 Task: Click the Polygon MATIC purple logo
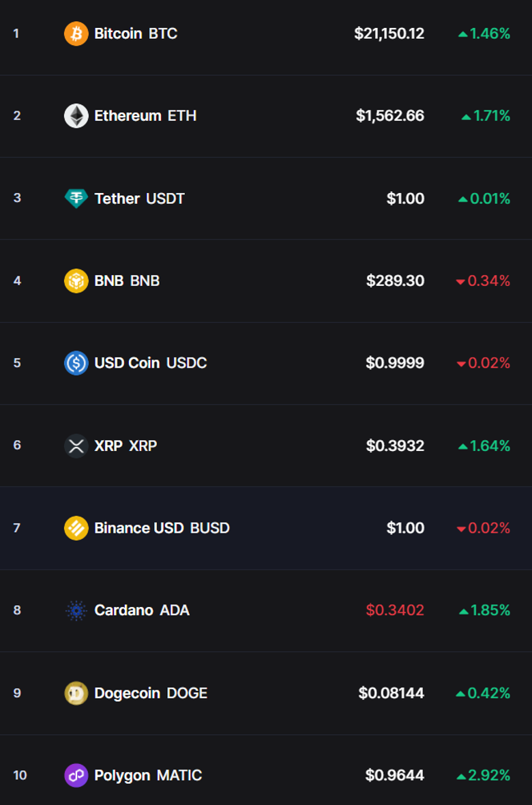pyautogui.click(x=77, y=776)
